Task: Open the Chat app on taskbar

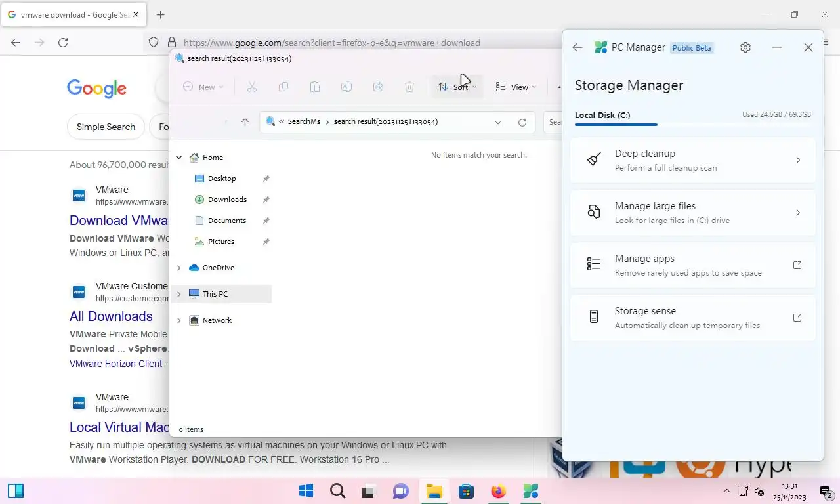Action: click(400, 491)
